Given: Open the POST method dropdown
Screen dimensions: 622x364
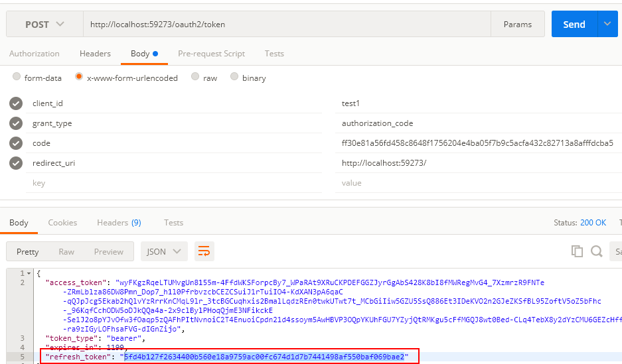Looking at the screenshot, I should pyautogui.click(x=44, y=24).
